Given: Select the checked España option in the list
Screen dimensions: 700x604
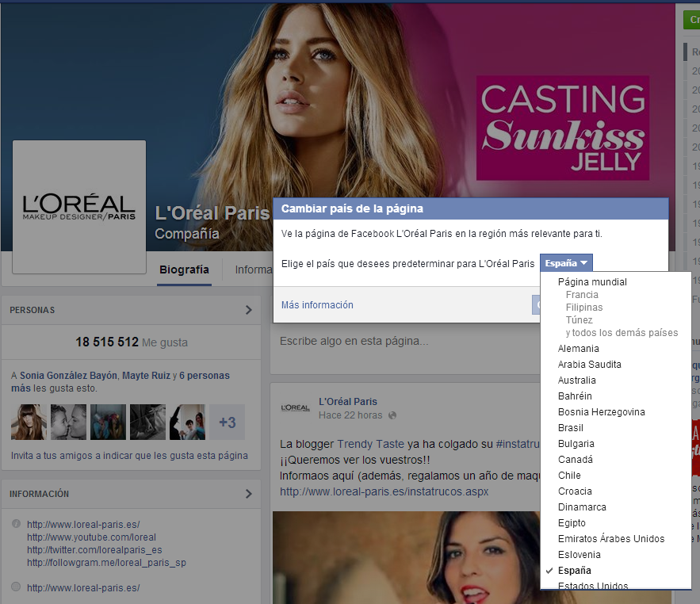Looking at the screenshot, I should (574, 571).
